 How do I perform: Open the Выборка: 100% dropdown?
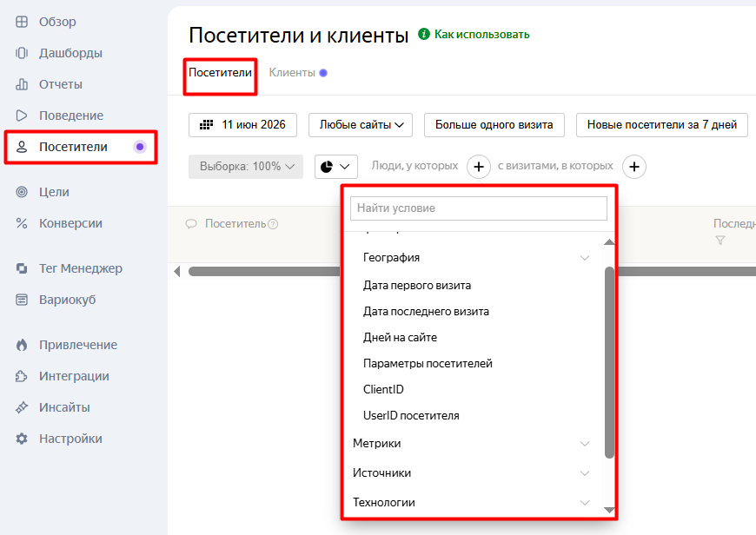246,167
